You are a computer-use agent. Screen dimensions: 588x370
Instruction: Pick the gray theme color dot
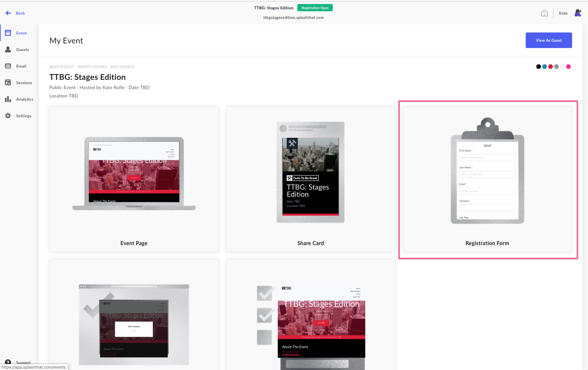557,67
